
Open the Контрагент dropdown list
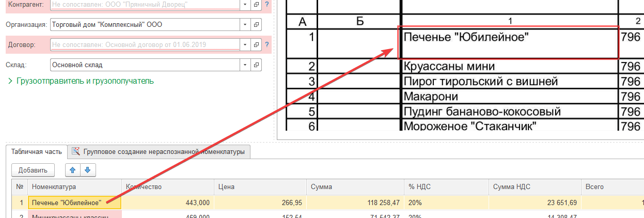(x=245, y=4)
